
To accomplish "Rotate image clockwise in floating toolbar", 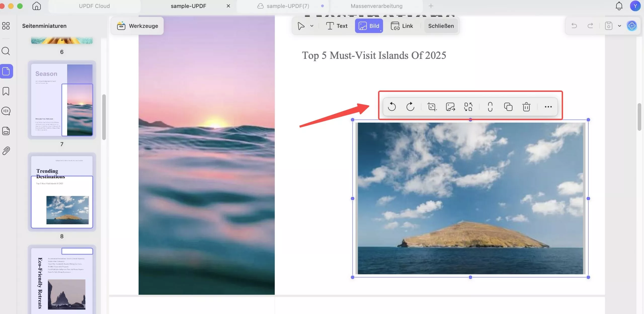I will [410, 107].
